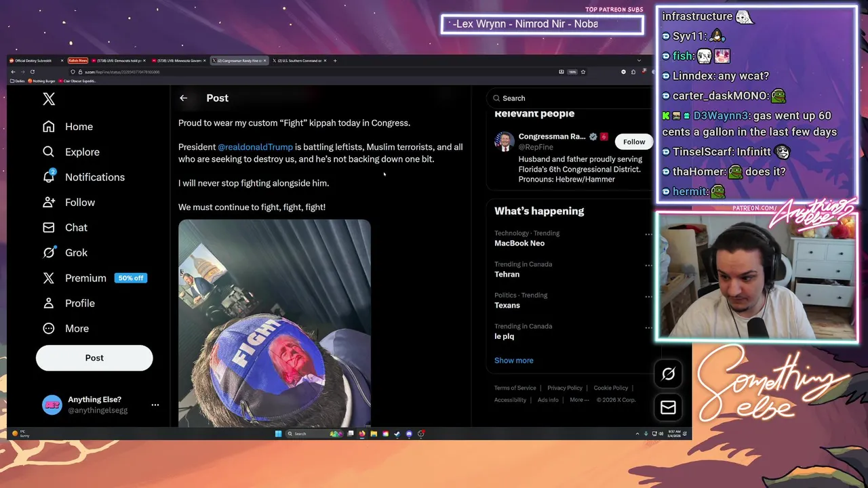Image resolution: width=868 pixels, height=488 pixels.
Task: Click the floating Grok button
Action: [x=668, y=373]
